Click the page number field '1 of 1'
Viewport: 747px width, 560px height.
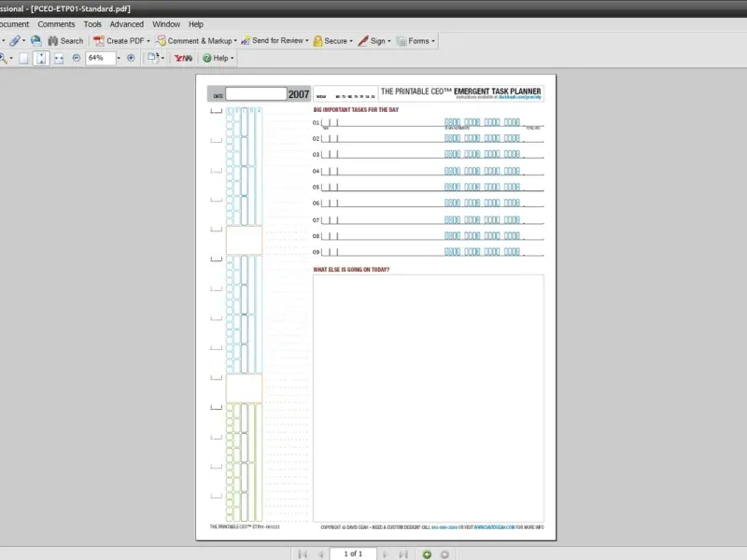point(353,553)
